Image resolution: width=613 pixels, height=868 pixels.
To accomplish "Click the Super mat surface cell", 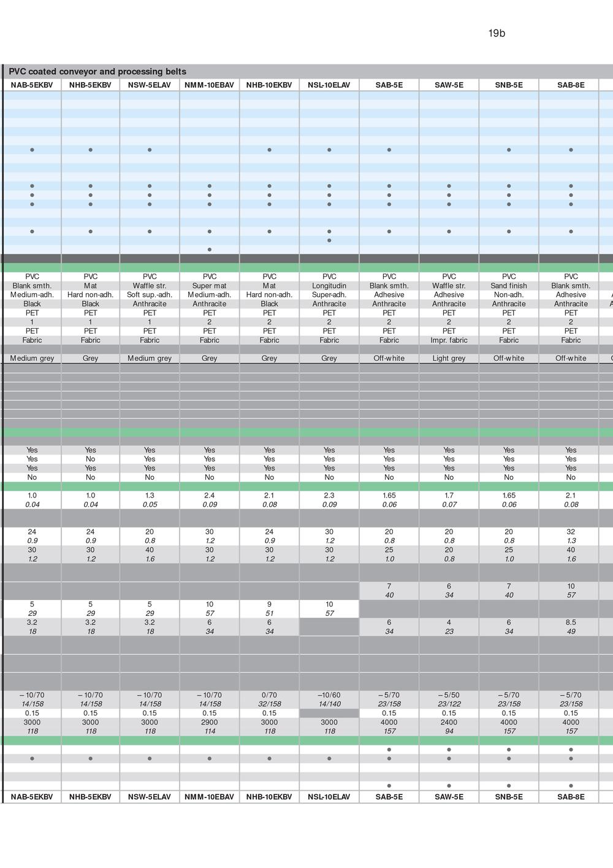I will tap(210, 286).
